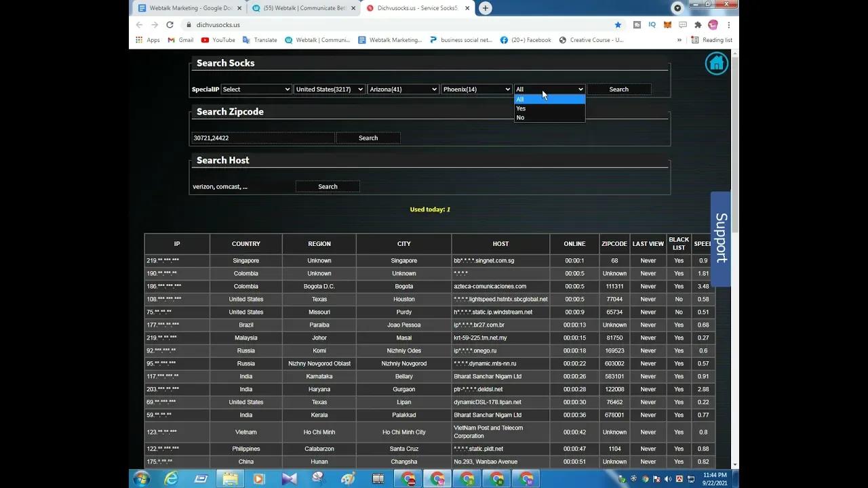Click the Search button beside zipcode field
Viewport: 868px width, 488px height.
pos(368,138)
